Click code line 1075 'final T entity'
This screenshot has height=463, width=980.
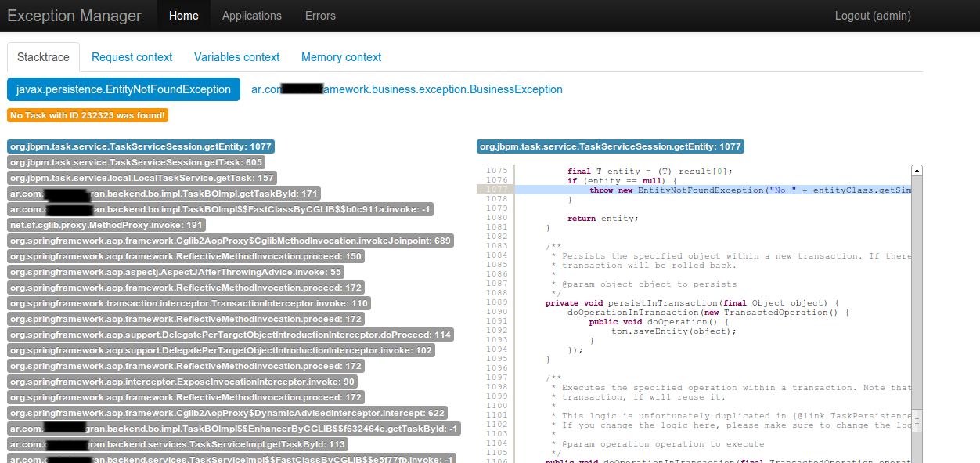tap(649, 171)
